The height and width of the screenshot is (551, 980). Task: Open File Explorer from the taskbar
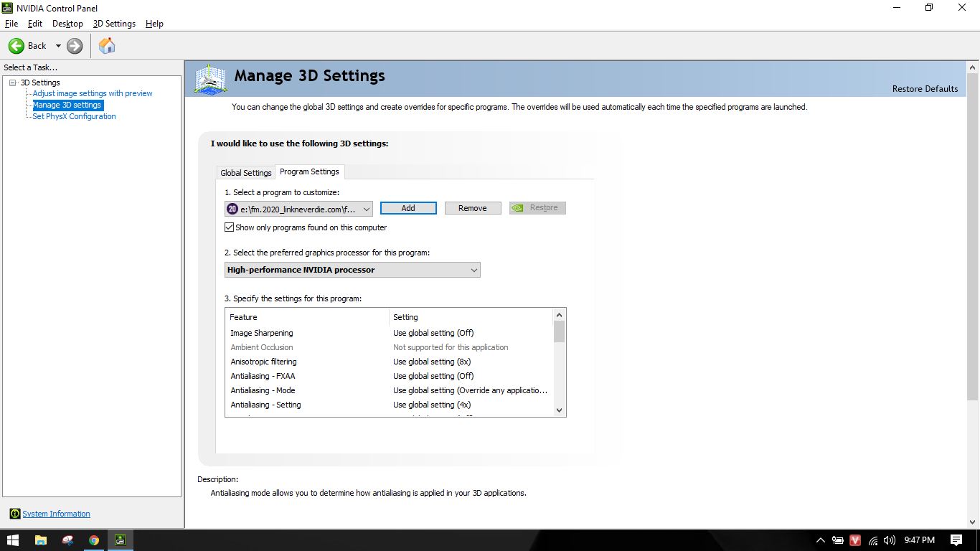coord(41,540)
